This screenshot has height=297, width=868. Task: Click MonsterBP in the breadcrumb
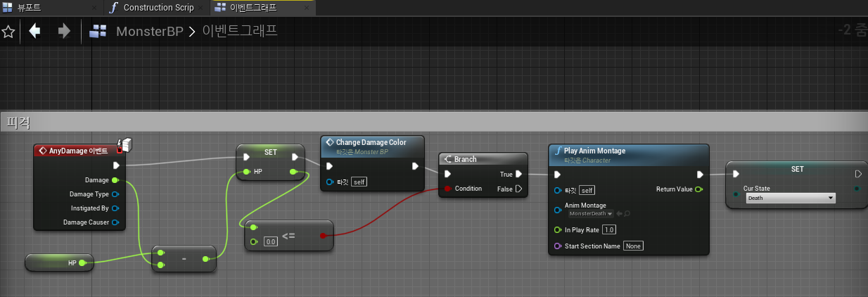click(150, 32)
